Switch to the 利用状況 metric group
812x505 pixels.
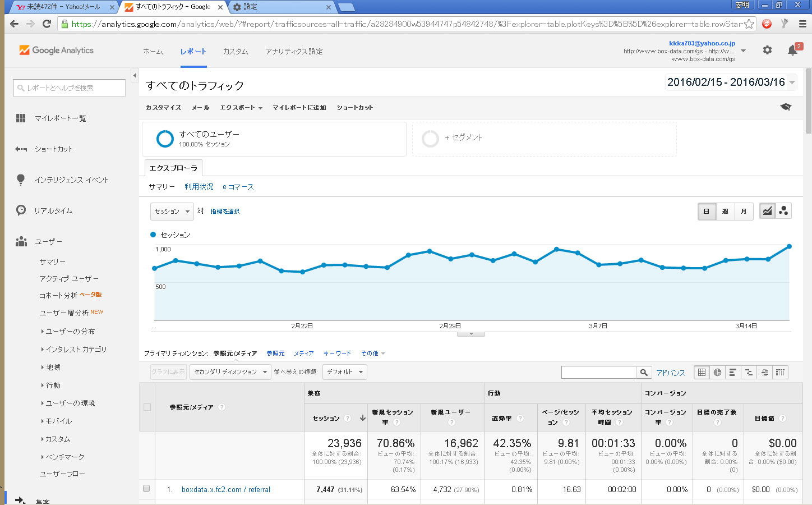click(x=199, y=187)
